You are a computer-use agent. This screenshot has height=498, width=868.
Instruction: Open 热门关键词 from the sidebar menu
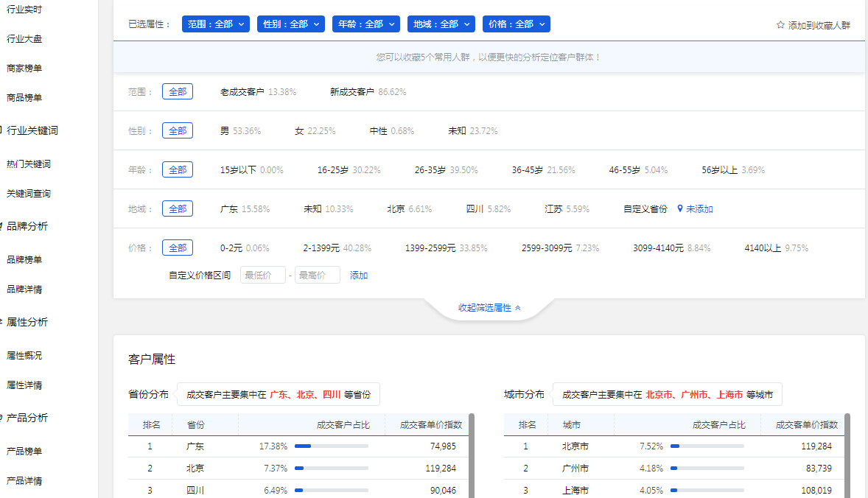point(29,164)
